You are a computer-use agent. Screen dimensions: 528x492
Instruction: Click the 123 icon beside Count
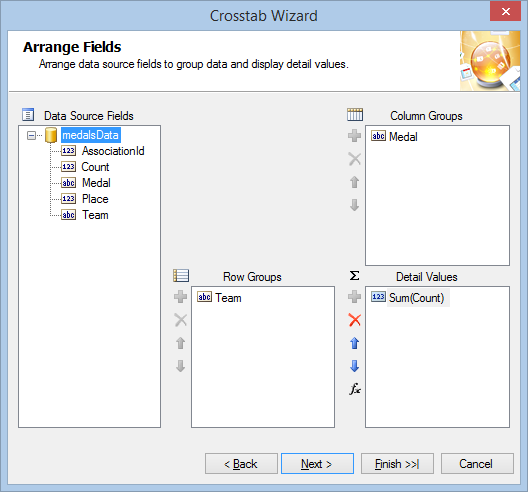coord(68,167)
